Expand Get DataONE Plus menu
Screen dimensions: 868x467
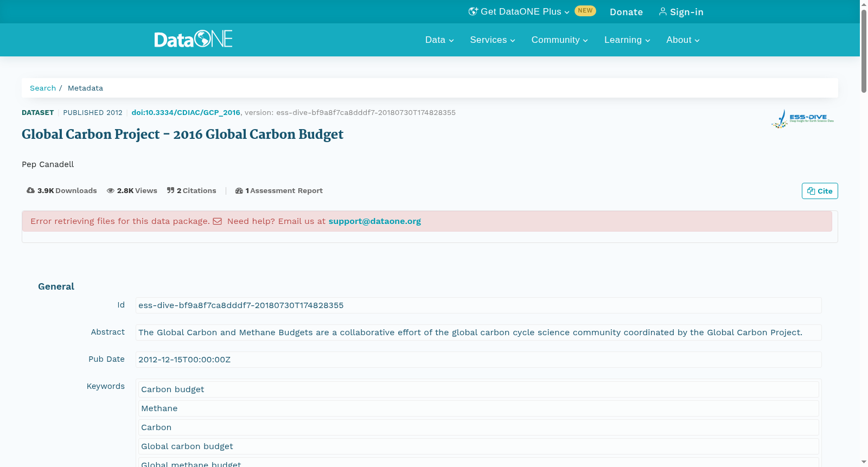click(x=519, y=11)
